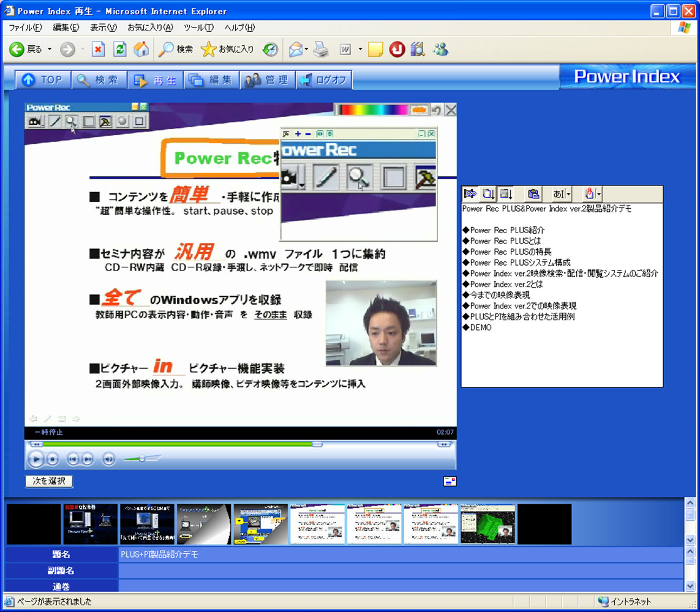Click the paperclip attachment icon in index panel
Image resolution: width=700 pixels, height=612 pixels.
(590, 193)
